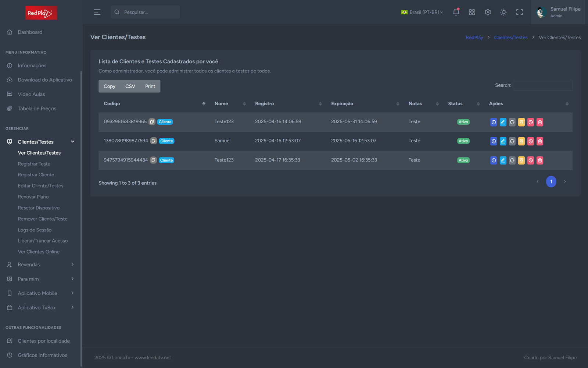Expand the Revendas menu
Screen dimensions: 588x368
(41, 265)
